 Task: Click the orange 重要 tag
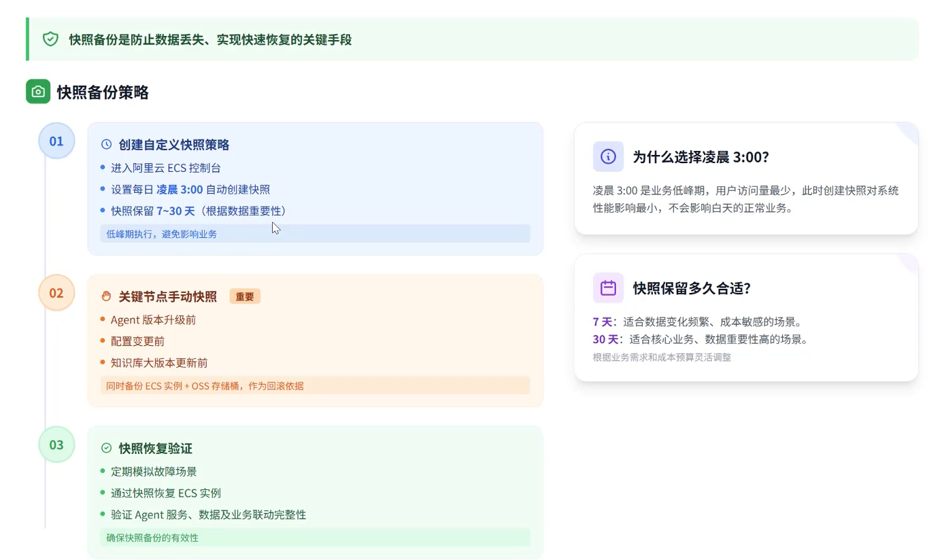[245, 296]
